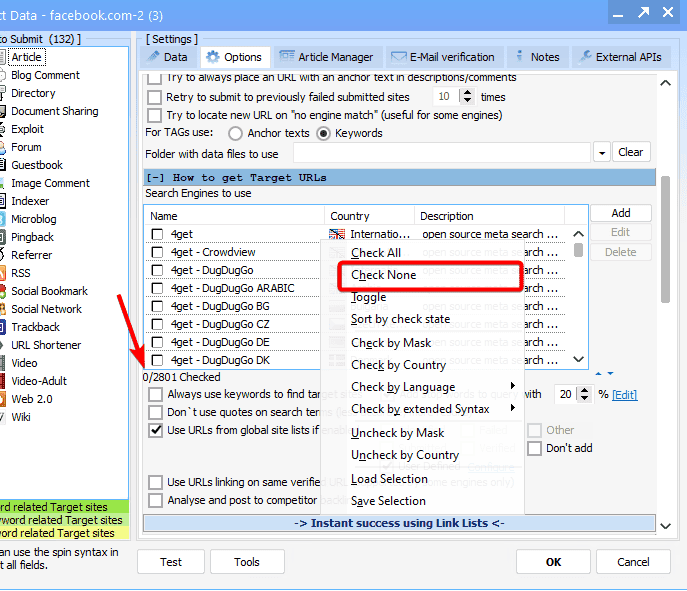Click the Article Manager tab icon
Screen dimensions: 687x591
[x=287, y=57]
